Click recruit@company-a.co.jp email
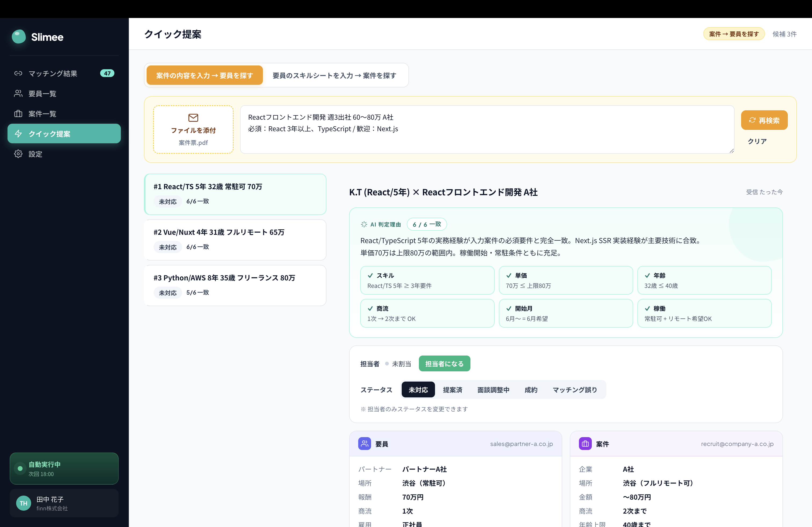Screen dimensions: 812x527 737,444
